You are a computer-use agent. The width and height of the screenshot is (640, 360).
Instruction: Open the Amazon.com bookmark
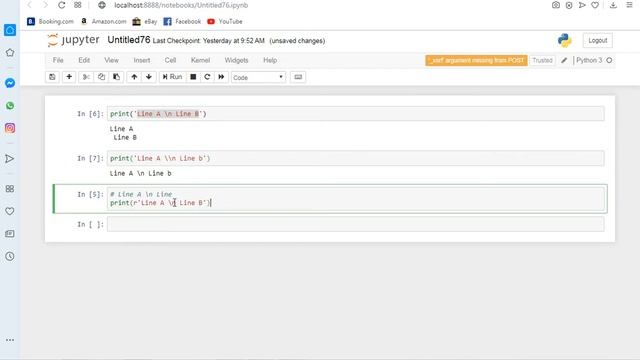[x=103, y=22]
